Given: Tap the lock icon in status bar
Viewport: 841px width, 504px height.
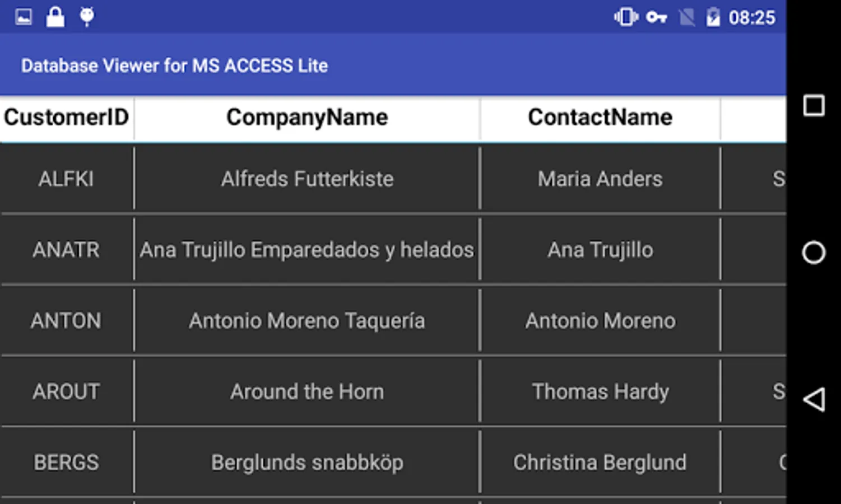Looking at the screenshot, I should [55, 17].
